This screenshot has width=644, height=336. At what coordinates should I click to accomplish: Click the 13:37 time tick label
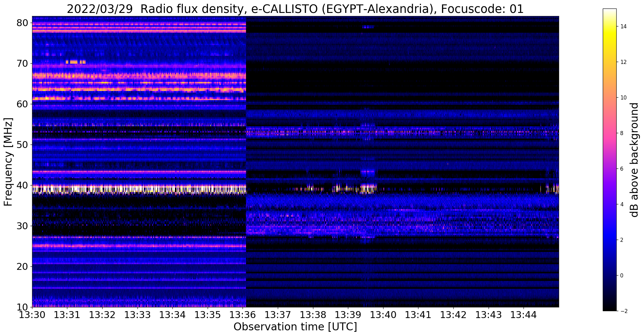tap(278, 315)
